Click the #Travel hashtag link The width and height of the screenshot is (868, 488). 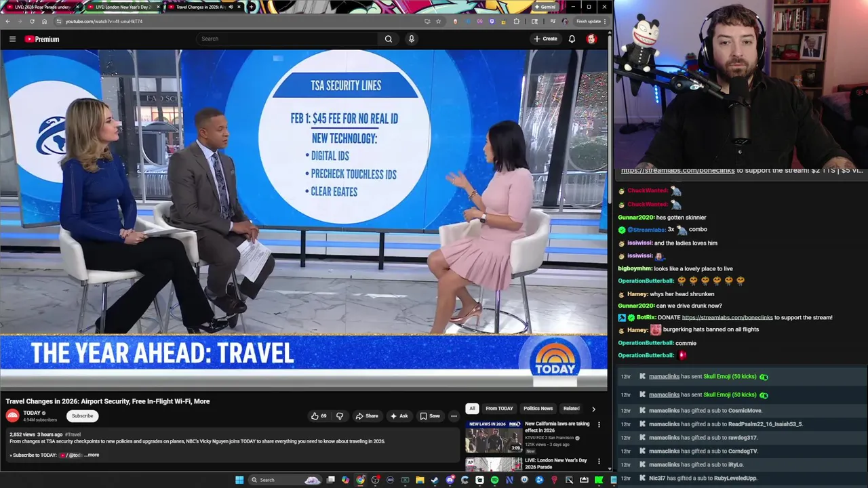point(73,434)
